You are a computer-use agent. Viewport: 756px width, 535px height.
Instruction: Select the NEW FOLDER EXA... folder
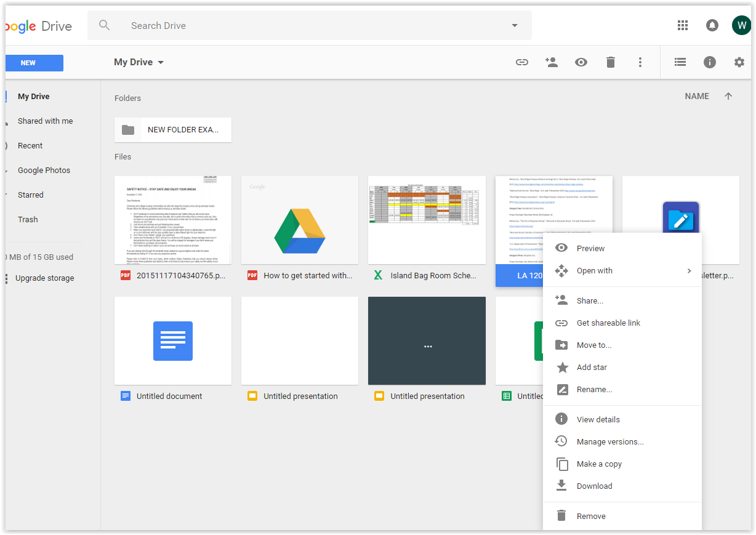173,130
